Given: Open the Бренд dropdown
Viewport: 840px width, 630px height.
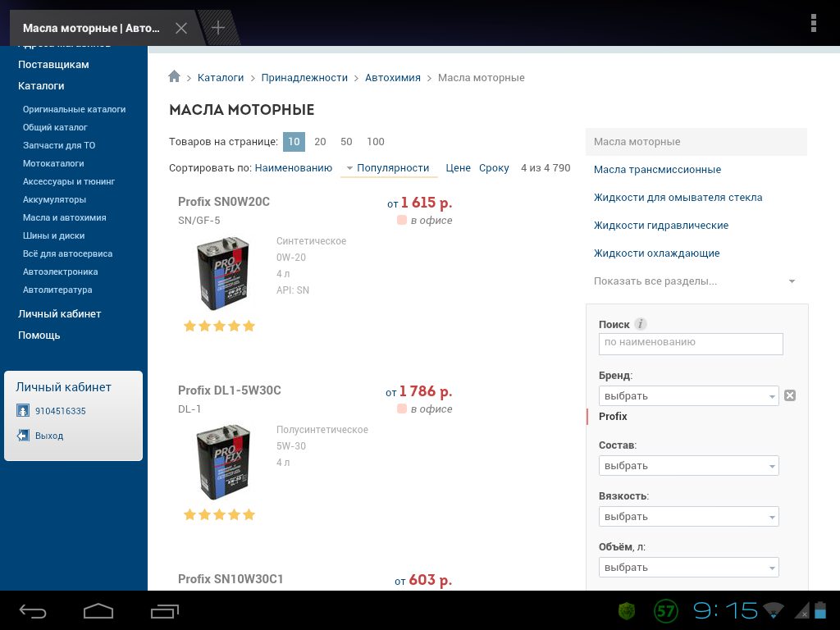Looking at the screenshot, I should click(x=688, y=396).
